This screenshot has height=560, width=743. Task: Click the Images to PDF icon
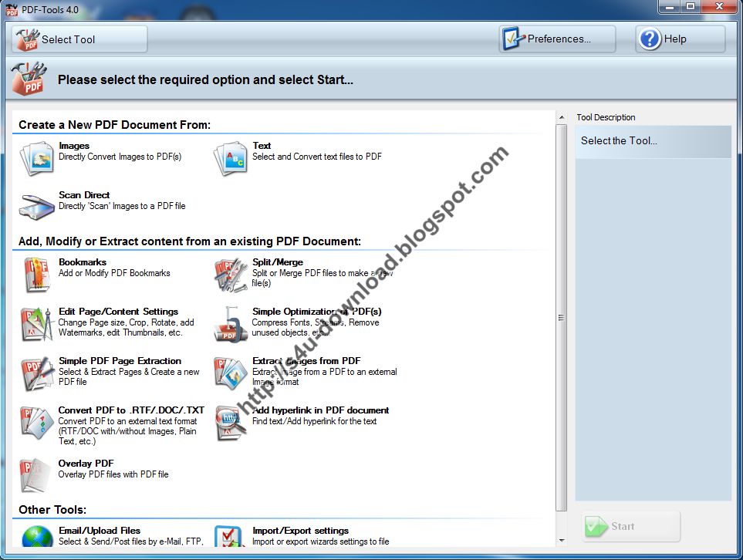coord(36,159)
